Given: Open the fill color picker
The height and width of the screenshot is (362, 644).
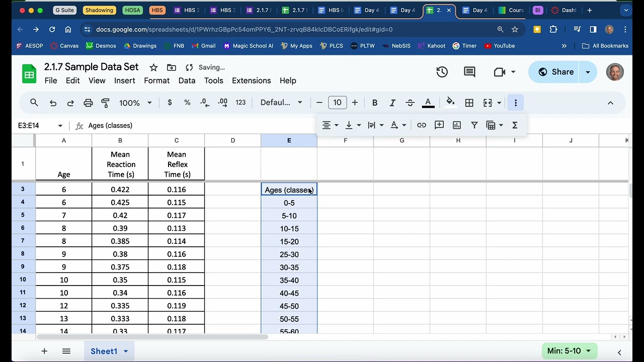Looking at the screenshot, I should (x=450, y=103).
